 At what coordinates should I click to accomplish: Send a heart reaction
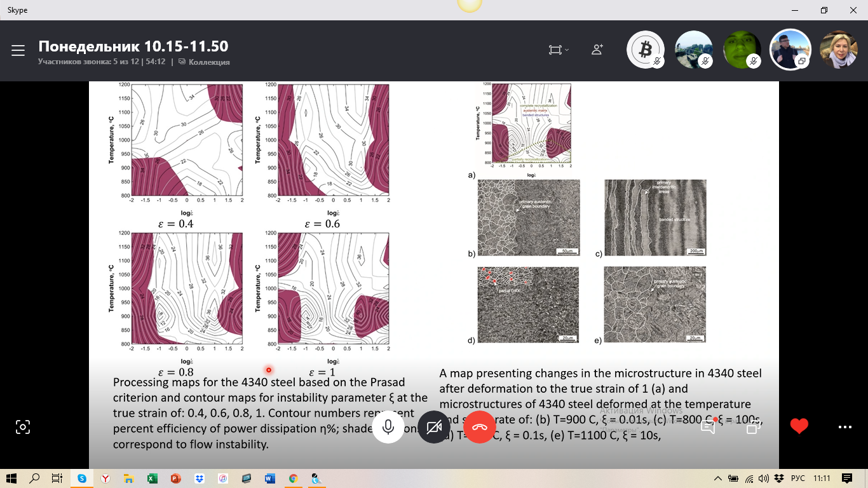pos(799,426)
